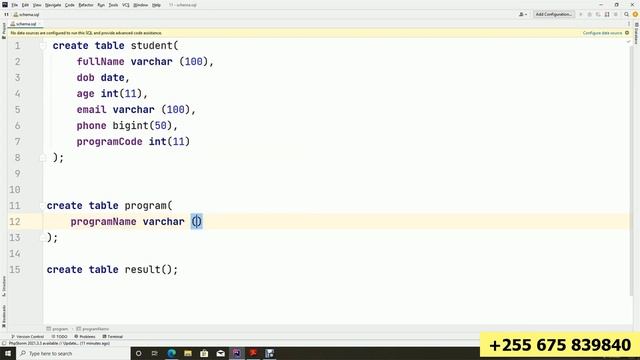640x360 pixels.
Task: Open the Navigate menu
Action: [x=53, y=5]
